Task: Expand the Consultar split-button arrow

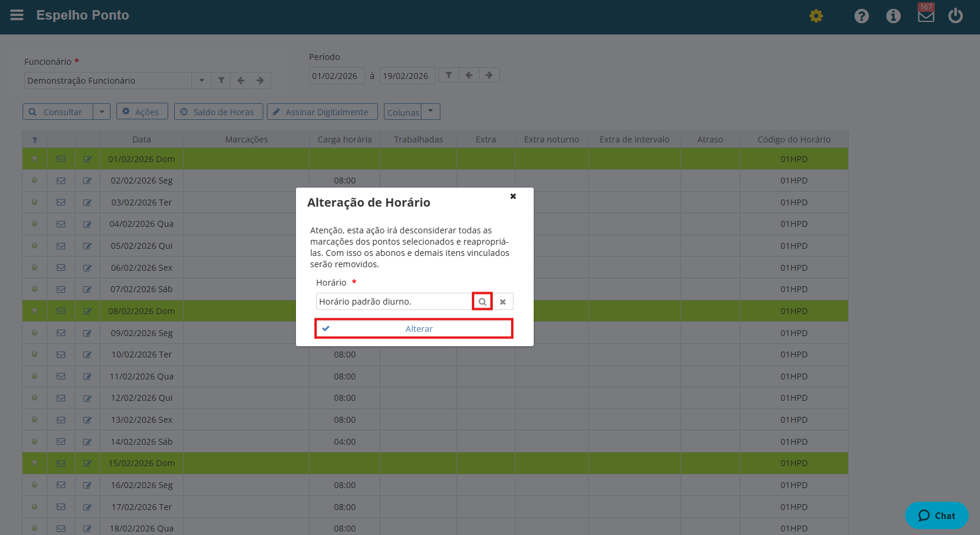Action: point(102,112)
